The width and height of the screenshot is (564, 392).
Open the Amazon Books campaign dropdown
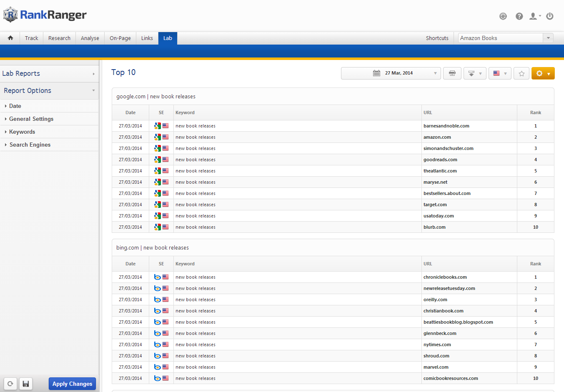tap(505, 38)
